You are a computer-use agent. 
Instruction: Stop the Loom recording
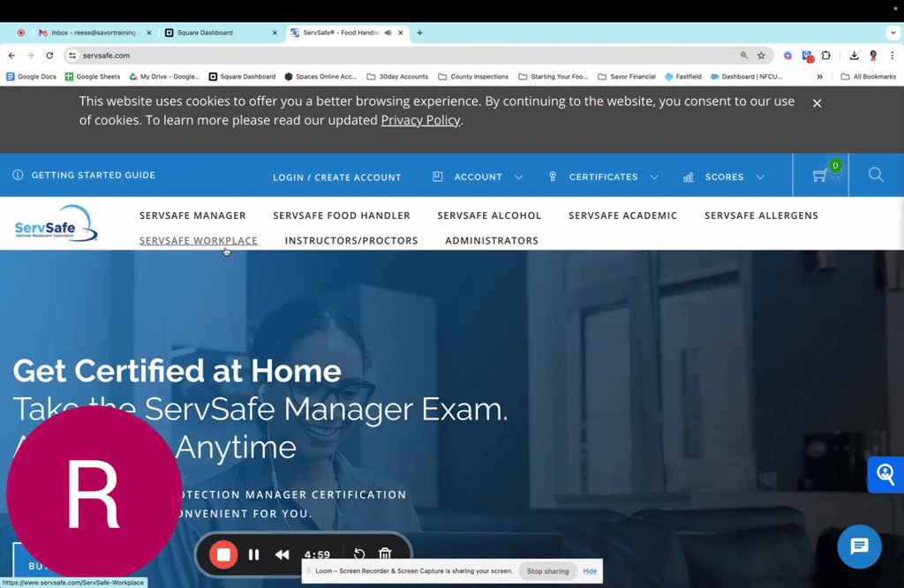click(223, 554)
